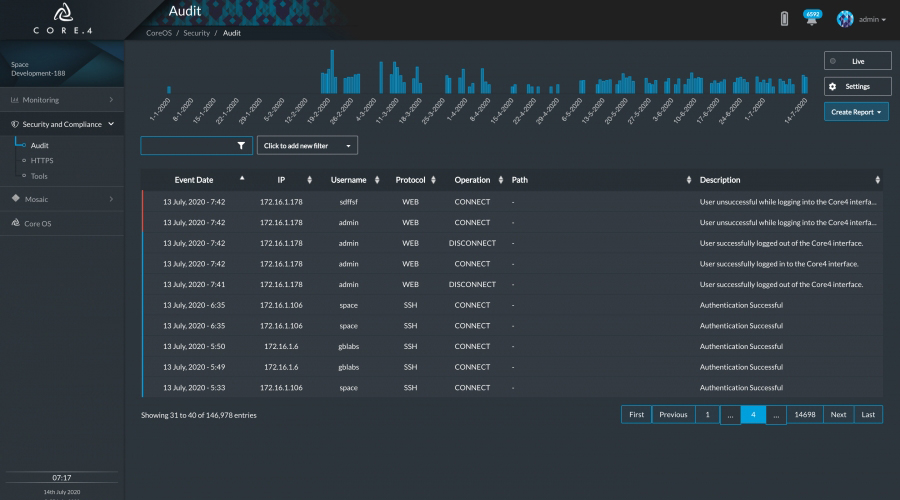Click the Core.4 logo
Screen dimensions: 900x500
coord(63,19)
